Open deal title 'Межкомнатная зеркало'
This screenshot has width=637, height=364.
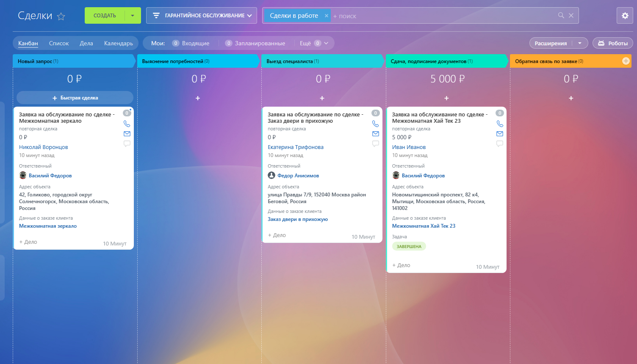[67, 118]
